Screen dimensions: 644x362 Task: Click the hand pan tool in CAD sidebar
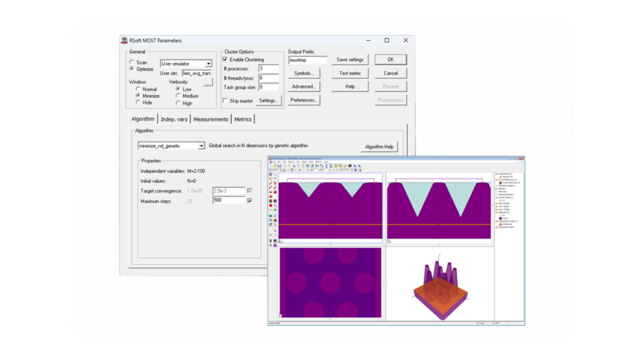(275, 179)
